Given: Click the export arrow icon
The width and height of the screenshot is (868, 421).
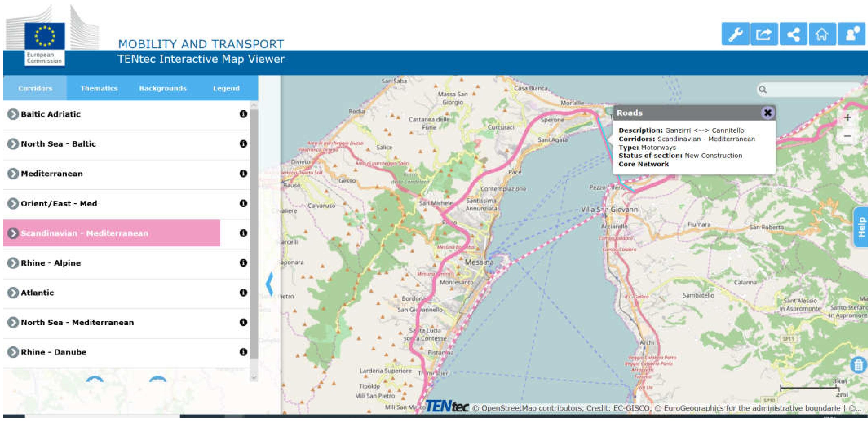Looking at the screenshot, I should click(x=764, y=34).
